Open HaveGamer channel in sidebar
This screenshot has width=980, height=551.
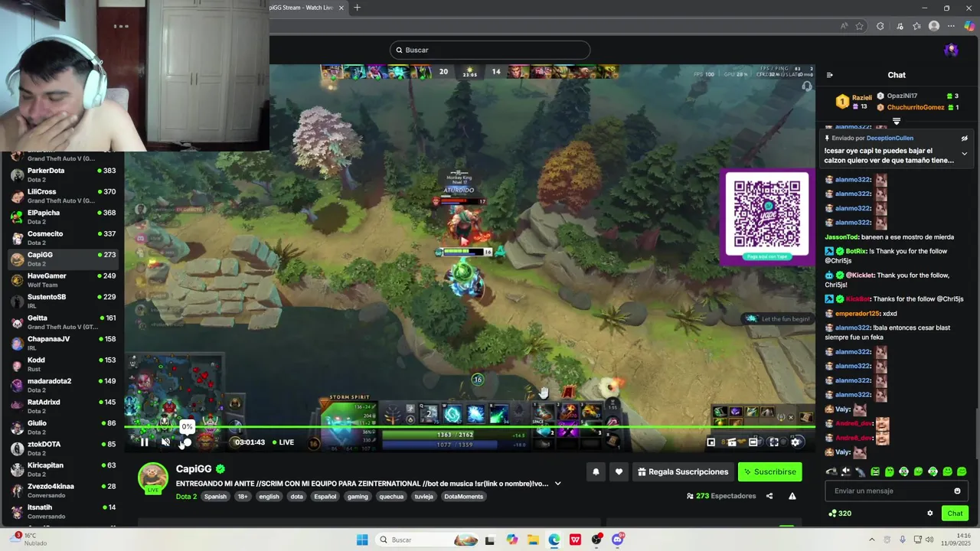coord(62,280)
